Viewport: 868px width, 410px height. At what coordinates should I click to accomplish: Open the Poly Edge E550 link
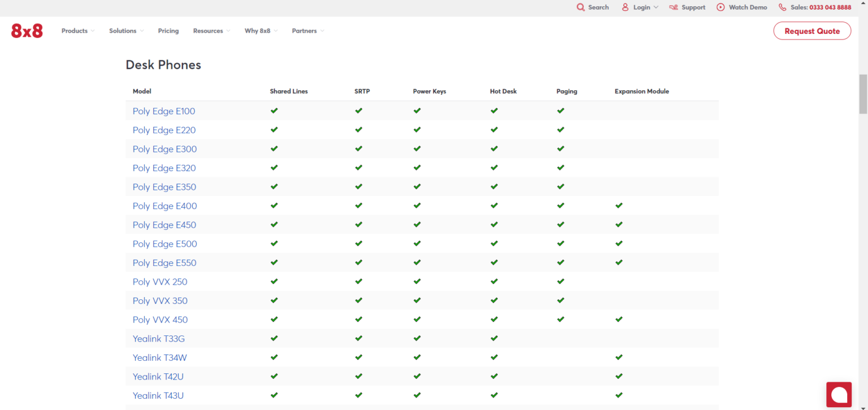pos(164,263)
